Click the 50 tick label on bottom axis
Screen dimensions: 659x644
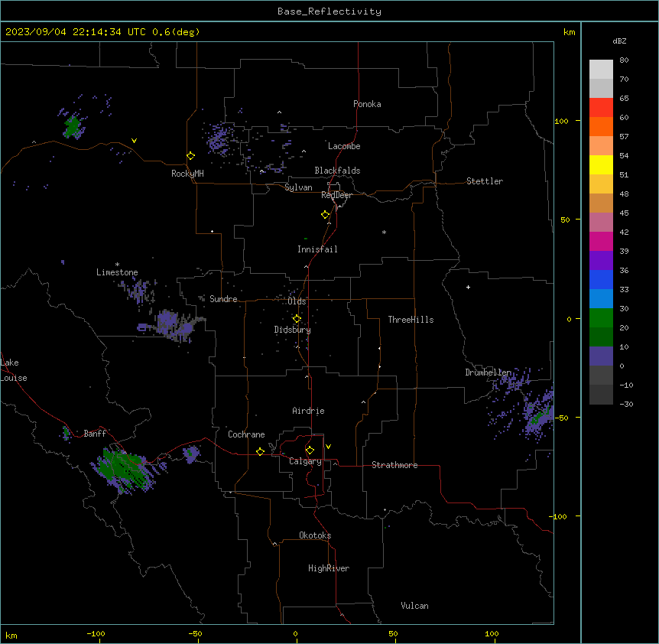point(393,633)
